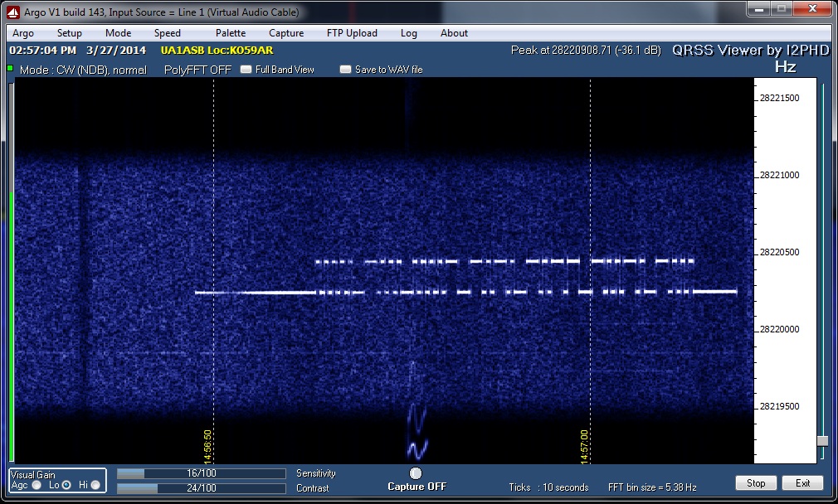Open the Argo menu

pos(23,33)
